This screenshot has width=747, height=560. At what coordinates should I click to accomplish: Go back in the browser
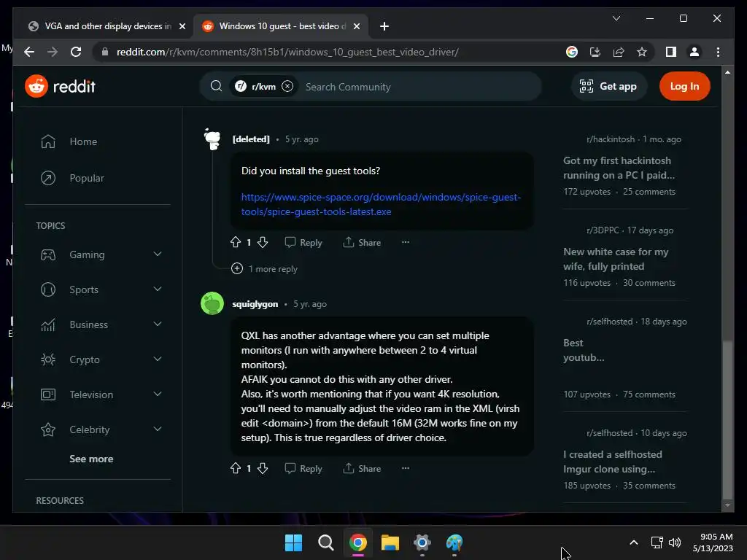pyautogui.click(x=29, y=52)
